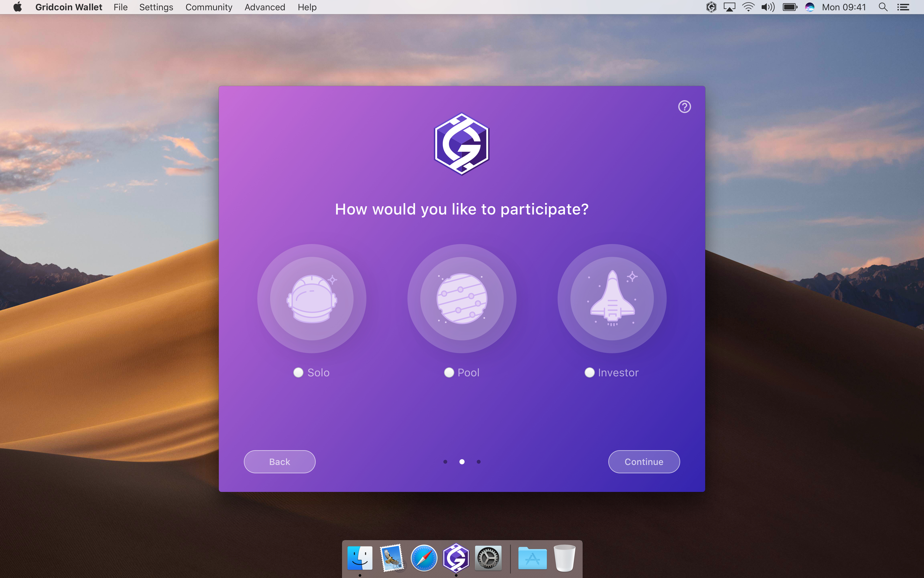Open the Community menu
The height and width of the screenshot is (578, 924).
209,7
